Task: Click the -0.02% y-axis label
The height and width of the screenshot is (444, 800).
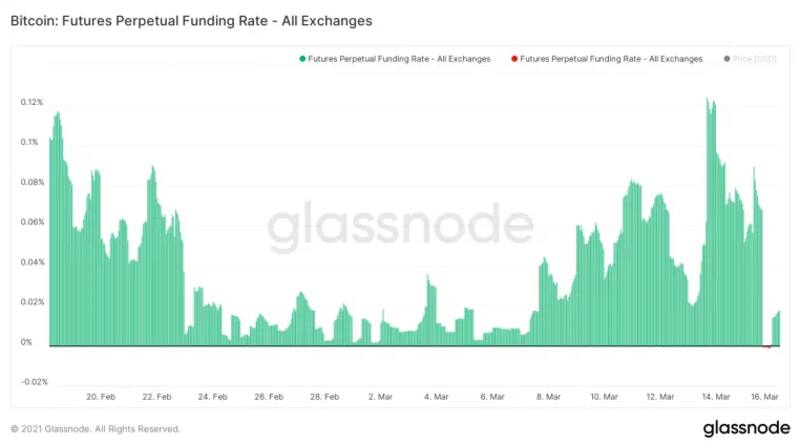Action: click(33, 382)
